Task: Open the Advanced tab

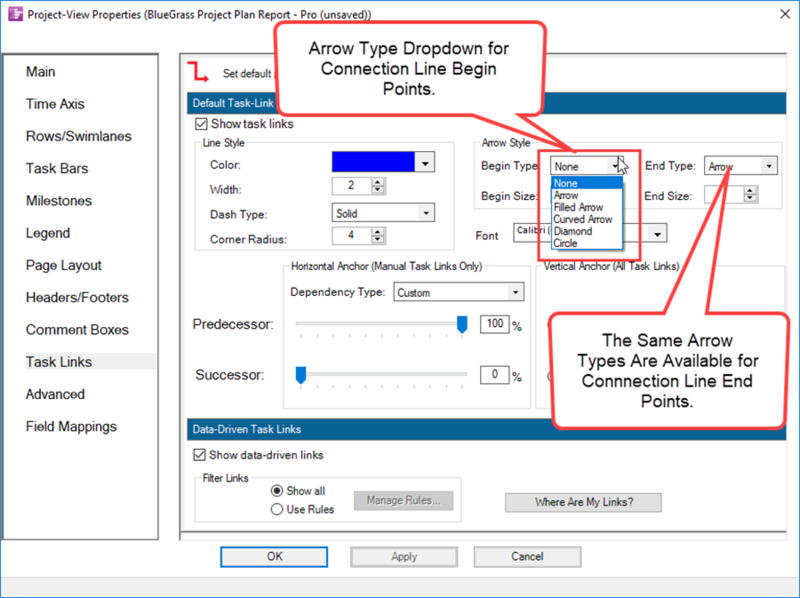Action: [x=56, y=394]
